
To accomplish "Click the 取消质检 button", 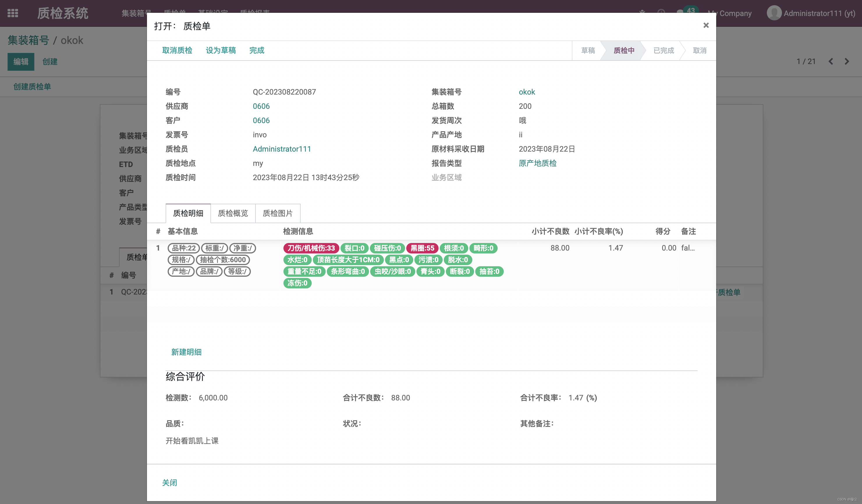I will (177, 51).
